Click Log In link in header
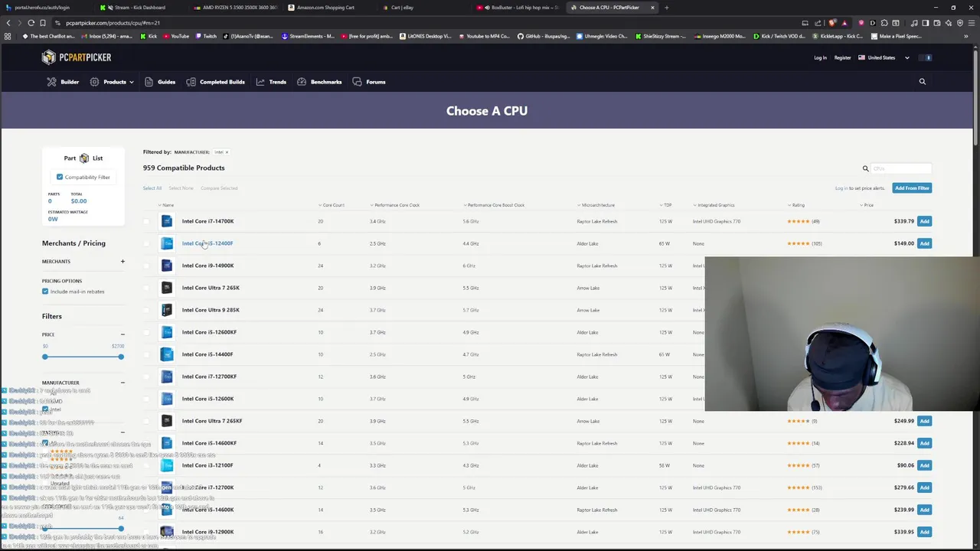Image resolution: width=980 pixels, height=551 pixels. point(820,58)
